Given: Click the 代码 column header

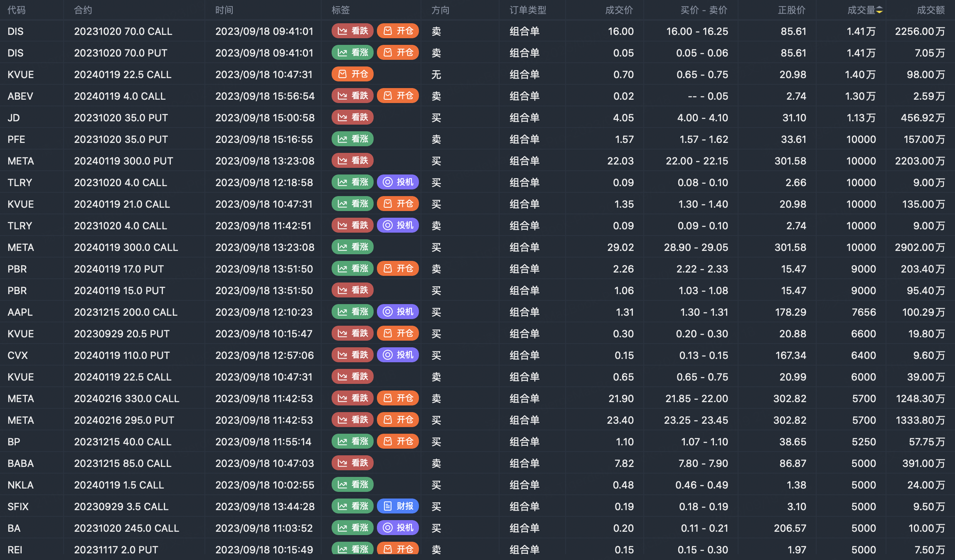Looking at the screenshot, I should tap(17, 10).
